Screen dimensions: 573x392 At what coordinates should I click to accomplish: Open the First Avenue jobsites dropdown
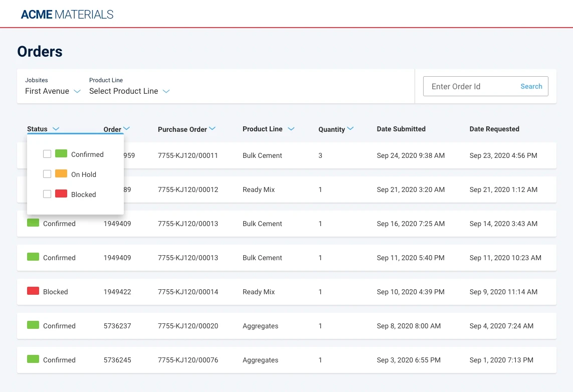(x=53, y=91)
